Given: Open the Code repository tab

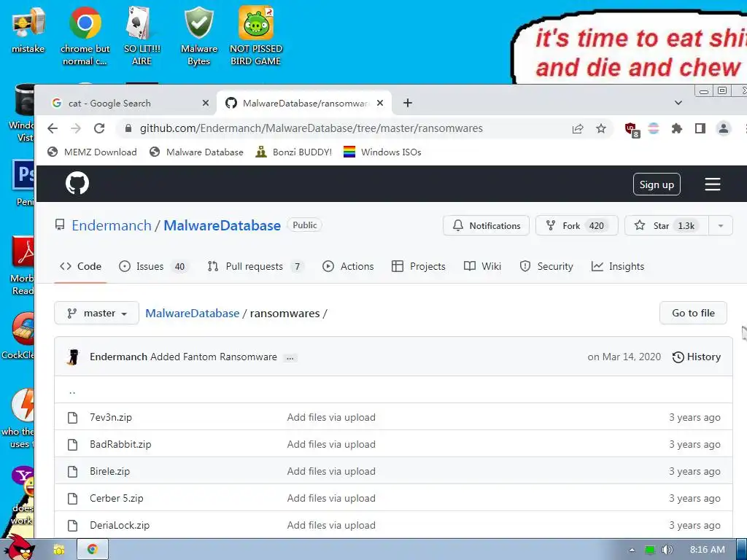Looking at the screenshot, I should point(80,266).
